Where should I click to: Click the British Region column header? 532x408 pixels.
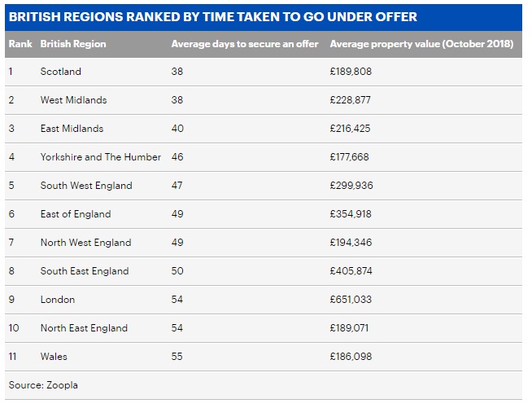73,43
